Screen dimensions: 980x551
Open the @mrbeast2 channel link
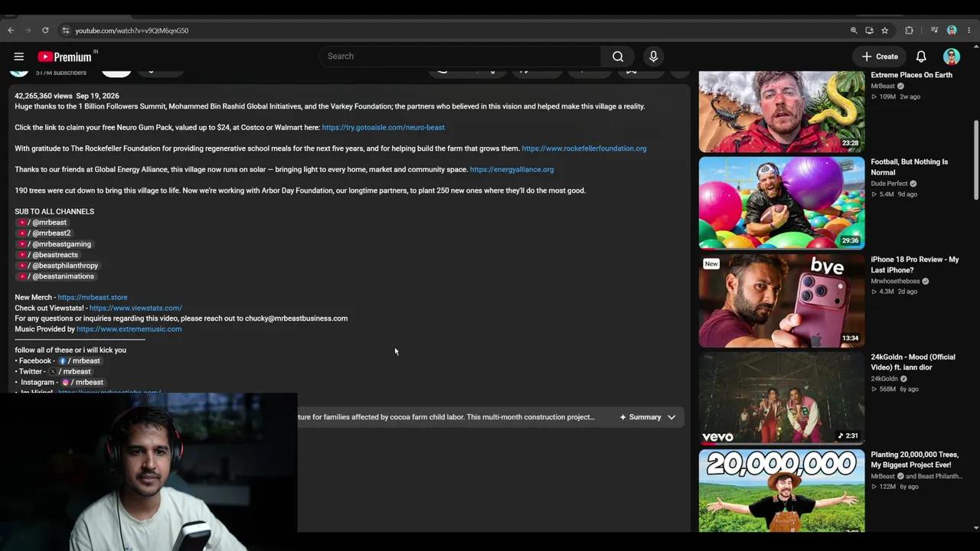coord(45,233)
